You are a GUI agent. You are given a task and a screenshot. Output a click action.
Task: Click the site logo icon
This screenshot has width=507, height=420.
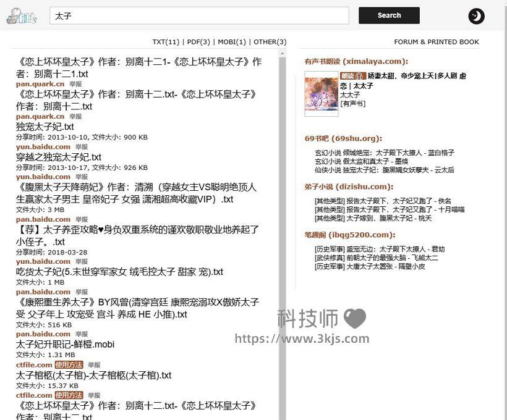coord(22,16)
